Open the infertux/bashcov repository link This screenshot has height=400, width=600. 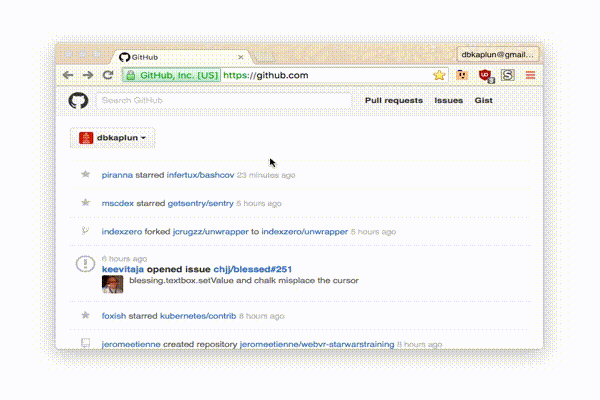pos(201,175)
